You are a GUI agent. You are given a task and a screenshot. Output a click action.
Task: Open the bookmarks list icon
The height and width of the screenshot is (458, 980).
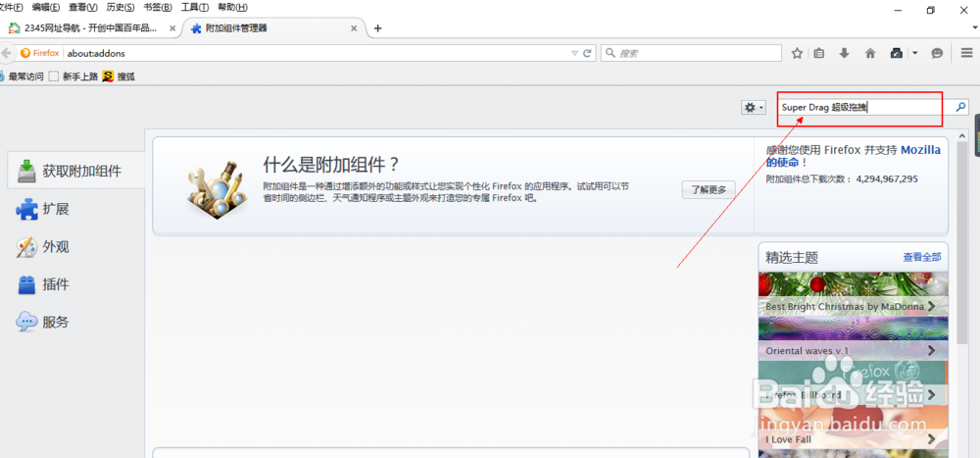point(818,53)
